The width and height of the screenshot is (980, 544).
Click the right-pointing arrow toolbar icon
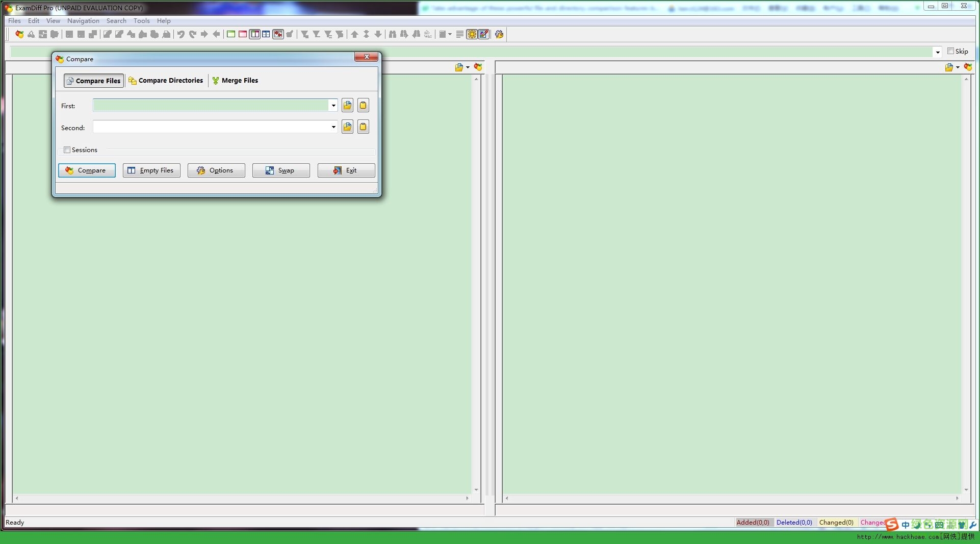click(204, 34)
